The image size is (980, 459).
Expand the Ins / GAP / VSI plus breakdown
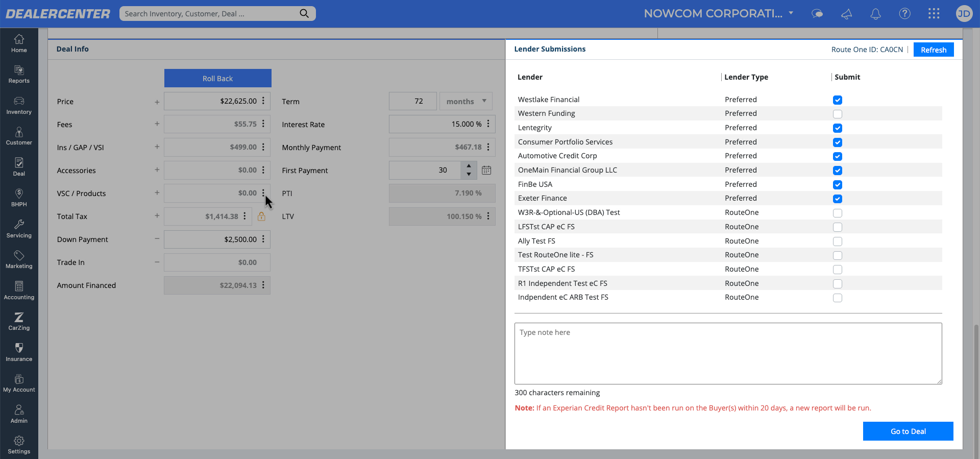click(x=157, y=147)
